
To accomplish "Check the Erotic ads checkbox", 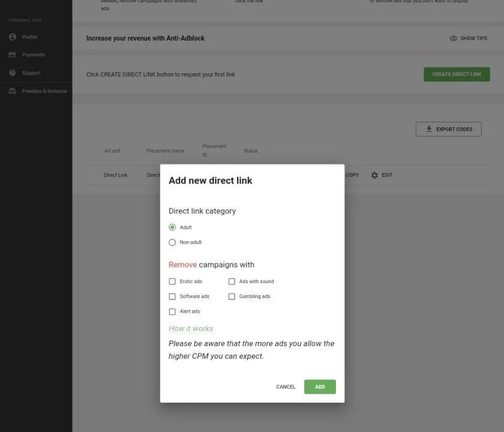I will (172, 281).
